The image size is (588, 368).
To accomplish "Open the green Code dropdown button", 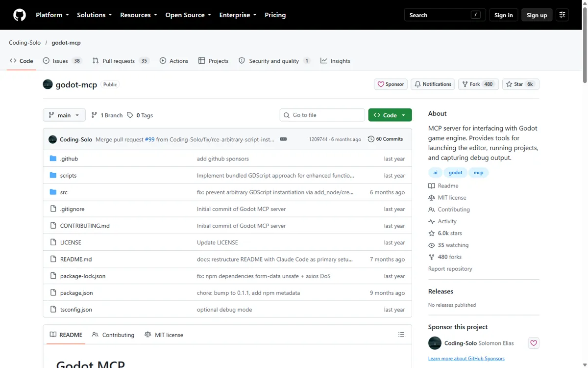I will [x=390, y=115].
